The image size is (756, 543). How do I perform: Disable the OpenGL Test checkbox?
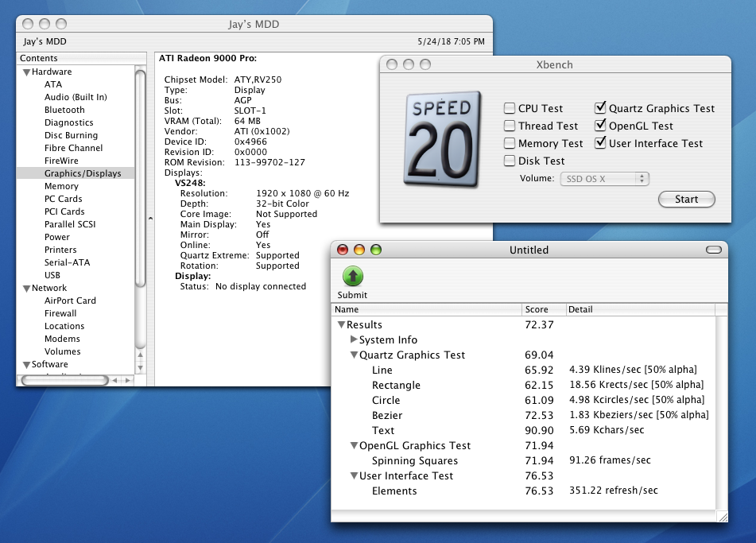[600, 126]
